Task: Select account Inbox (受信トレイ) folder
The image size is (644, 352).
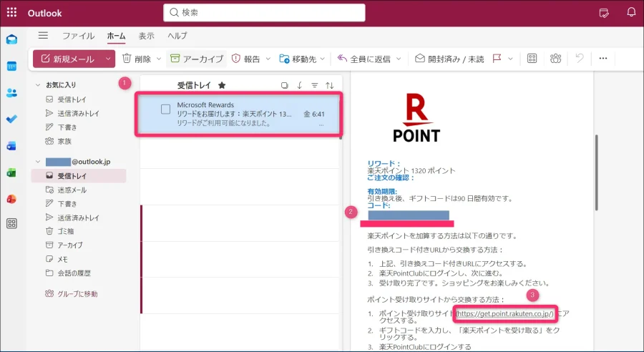Action: [x=79, y=176]
